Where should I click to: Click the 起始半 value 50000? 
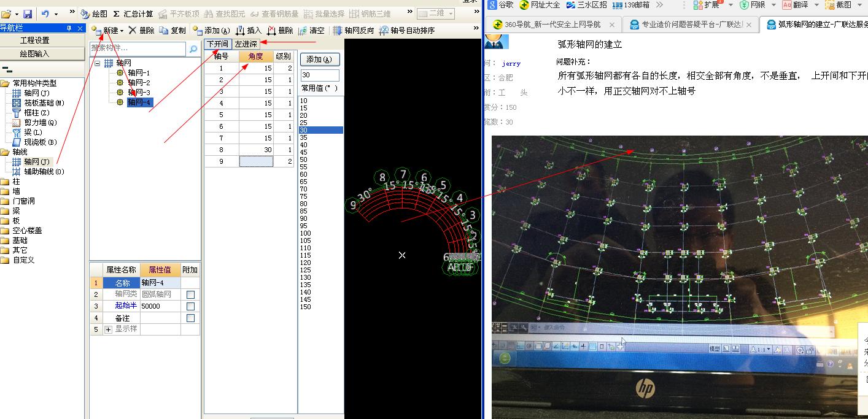[x=161, y=306]
